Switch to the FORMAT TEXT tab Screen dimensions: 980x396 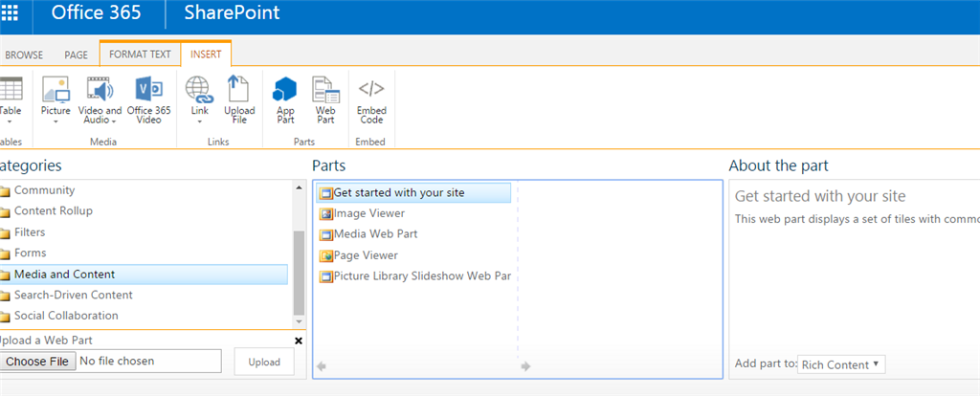pos(140,55)
